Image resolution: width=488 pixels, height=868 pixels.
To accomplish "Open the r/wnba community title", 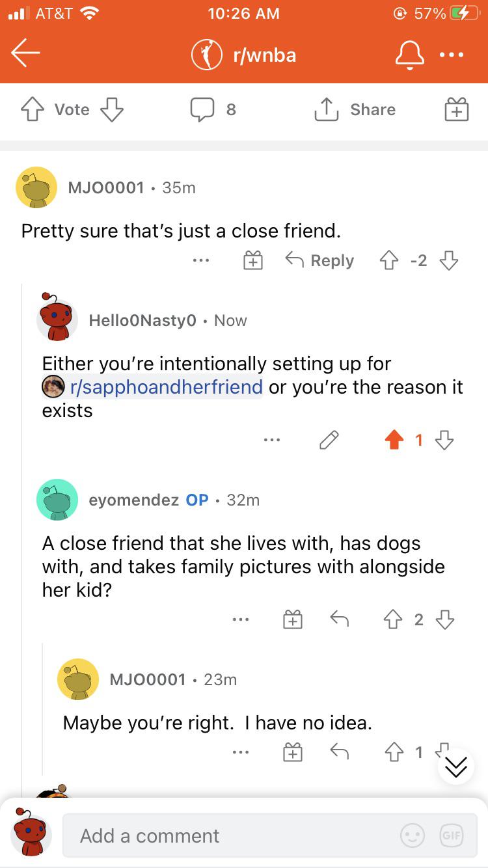I will coord(264,55).
